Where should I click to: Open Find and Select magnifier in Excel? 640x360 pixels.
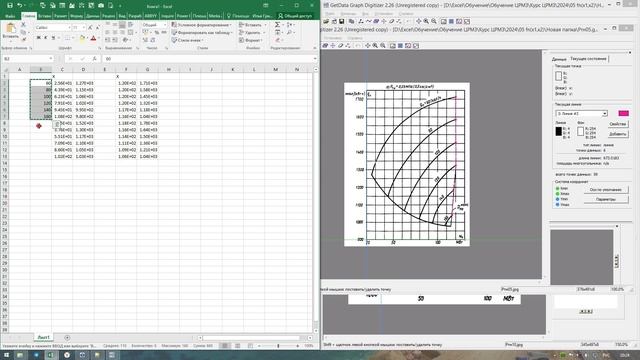(289, 32)
